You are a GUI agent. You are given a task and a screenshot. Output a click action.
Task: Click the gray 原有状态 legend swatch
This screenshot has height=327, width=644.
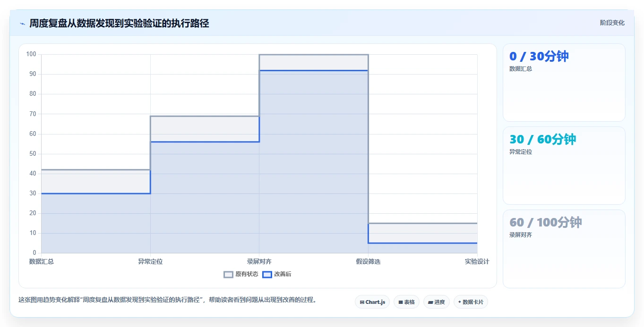[x=228, y=274]
